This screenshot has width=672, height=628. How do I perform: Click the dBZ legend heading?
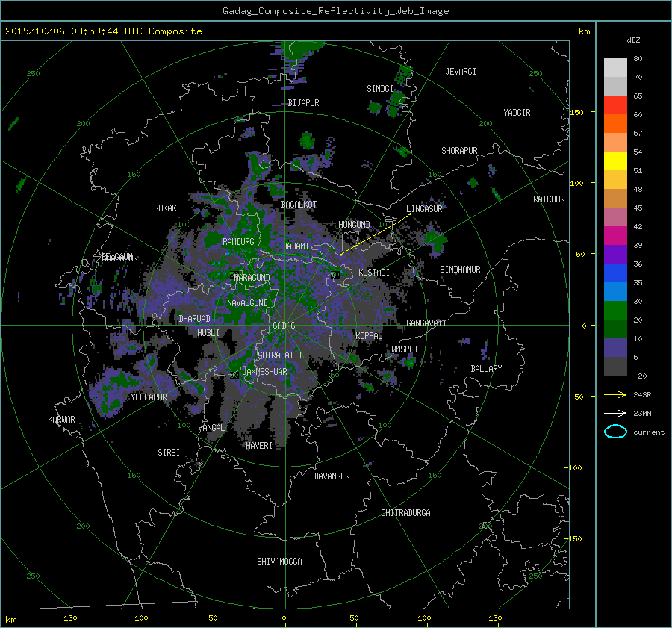[633, 40]
